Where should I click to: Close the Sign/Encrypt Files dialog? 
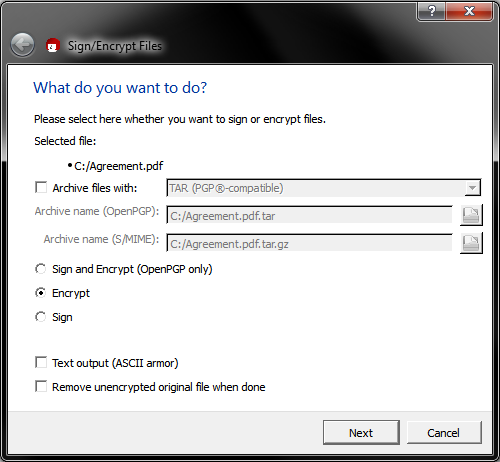coord(469,11)
